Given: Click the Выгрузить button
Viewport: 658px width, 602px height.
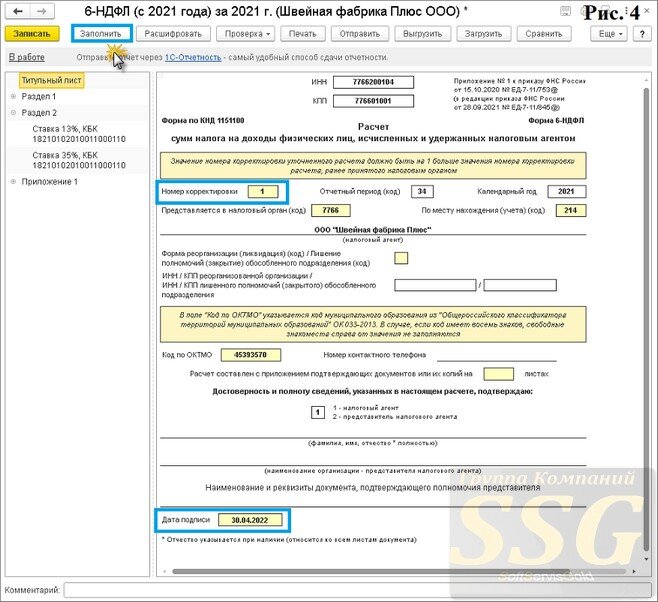Looking at the screenshot, I should [x=423, y=34].
